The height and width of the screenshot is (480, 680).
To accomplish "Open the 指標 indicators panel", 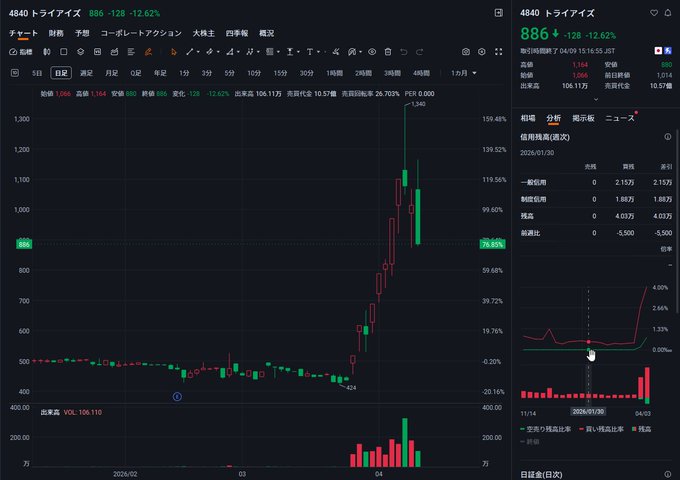I will coord(20,52).
